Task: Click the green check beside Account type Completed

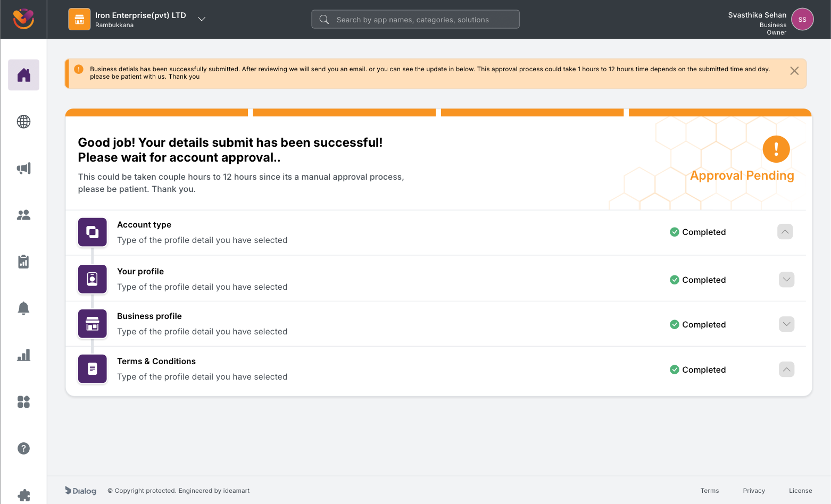Action: pos(675,232)
